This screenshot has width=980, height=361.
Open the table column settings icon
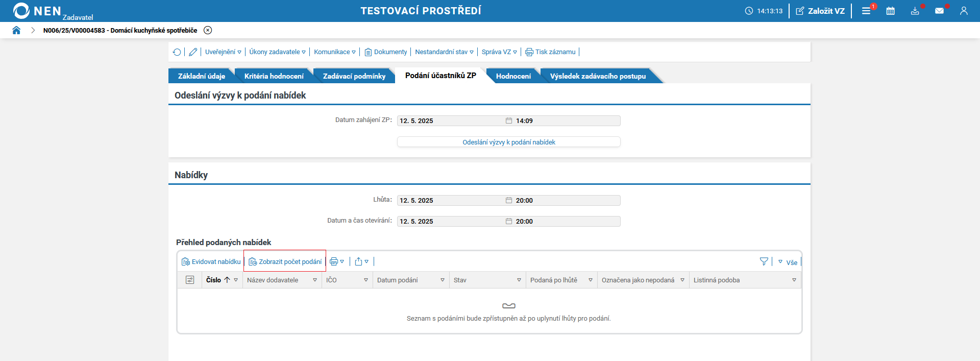(x=190, y=280)
